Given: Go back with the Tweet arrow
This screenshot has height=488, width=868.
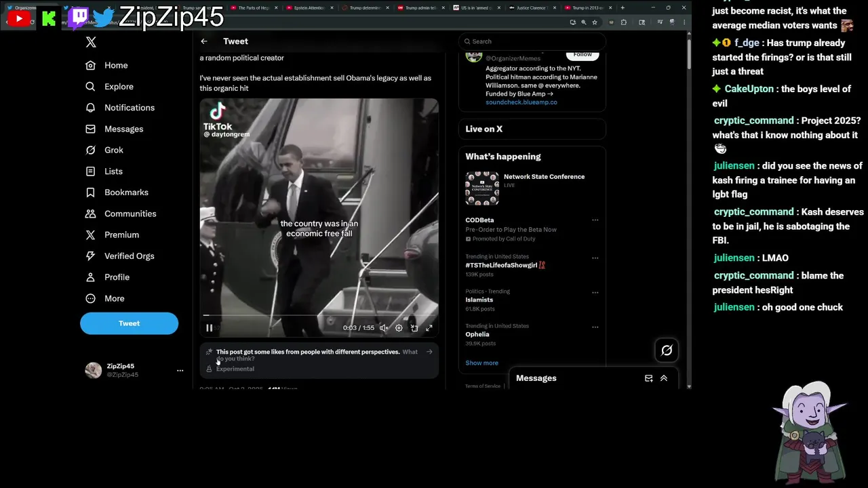Looking at the screenshot, I should pos(204,41).
